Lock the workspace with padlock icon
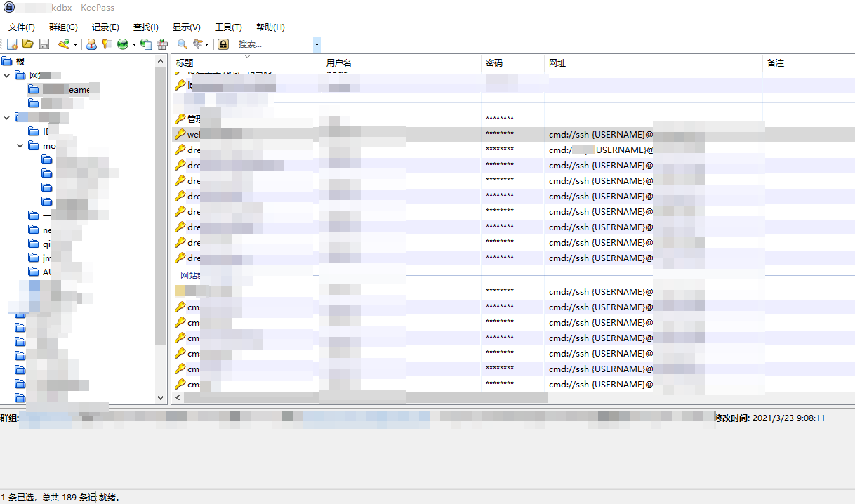855x504 pixels. click(x=223, y=44)
